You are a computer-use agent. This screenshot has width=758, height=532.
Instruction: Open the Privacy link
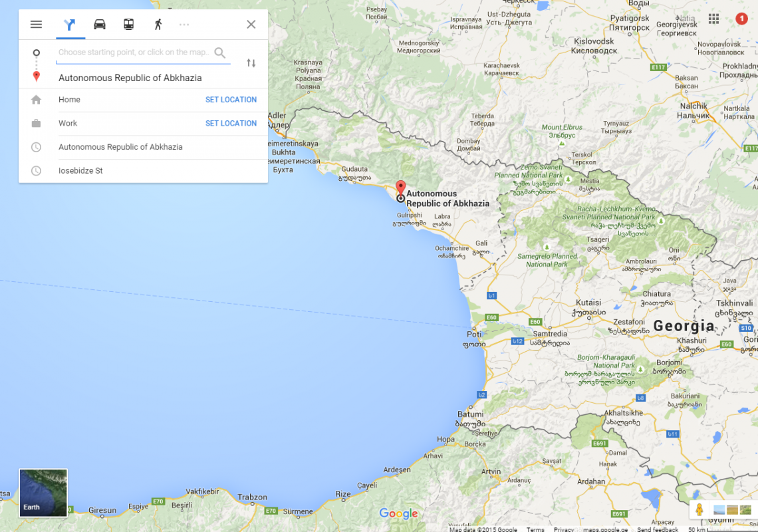tap(564, 529)
